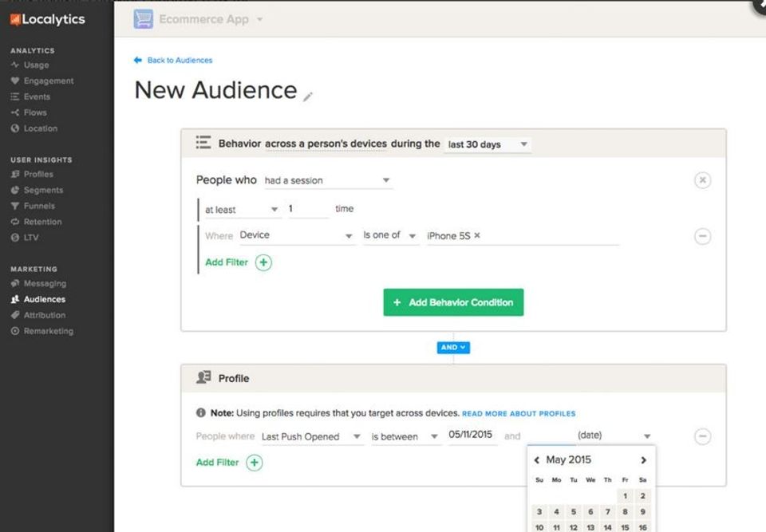Click the New Audience title
This screenshot has width=766, height=532.
click(215, 90)
